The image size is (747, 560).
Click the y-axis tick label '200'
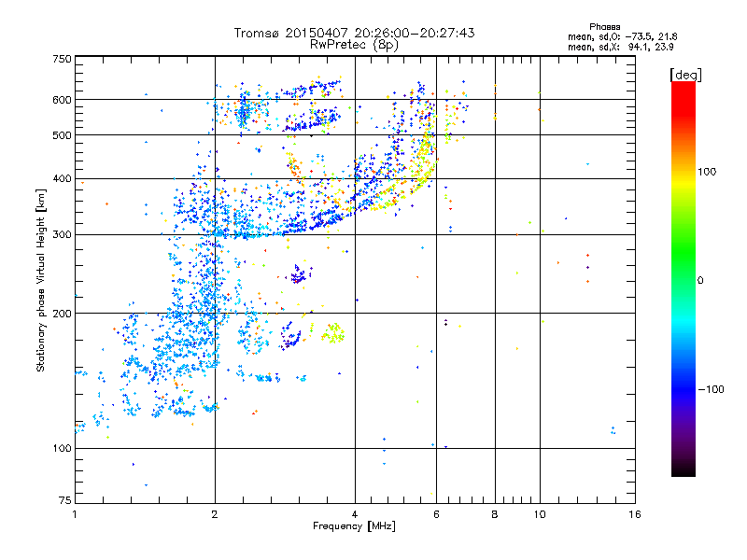62,314
